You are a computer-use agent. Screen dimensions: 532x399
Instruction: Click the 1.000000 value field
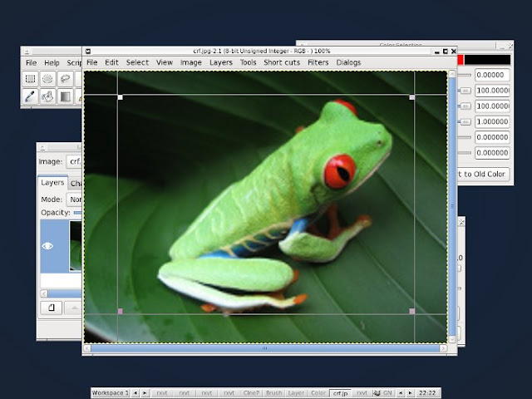coord(492,122)
